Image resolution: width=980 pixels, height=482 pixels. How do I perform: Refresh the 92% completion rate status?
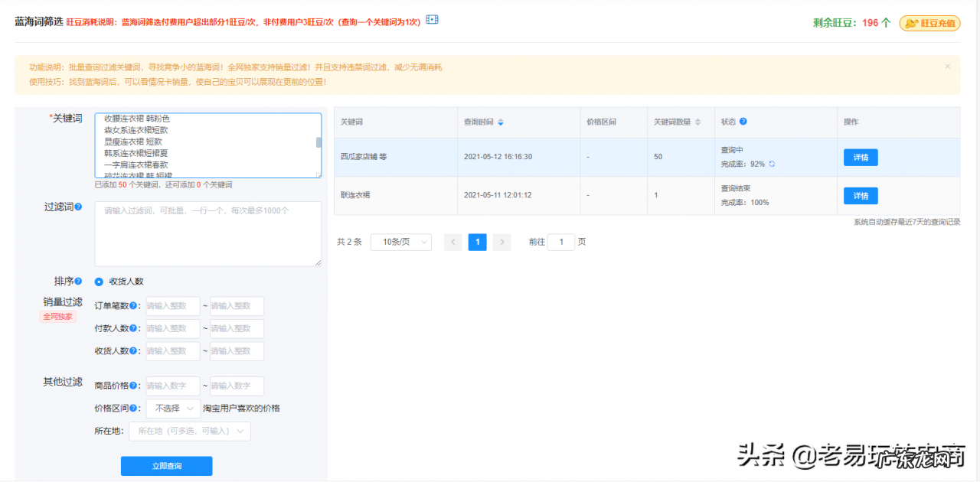[772, 164]
